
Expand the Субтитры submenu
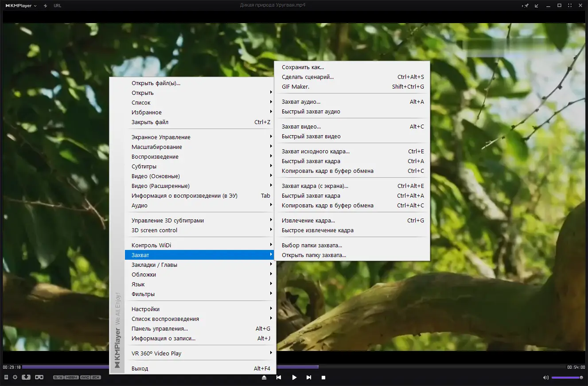coord(199,167)
